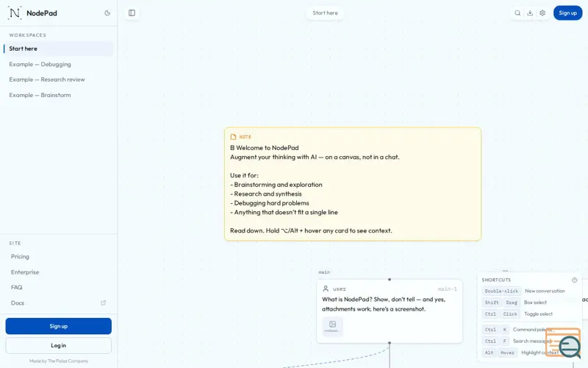Image resolution: width=588 pixels, height=368 pixels.
Task: Collapse the sidebar with the panel icon
Action: (132, 13)
